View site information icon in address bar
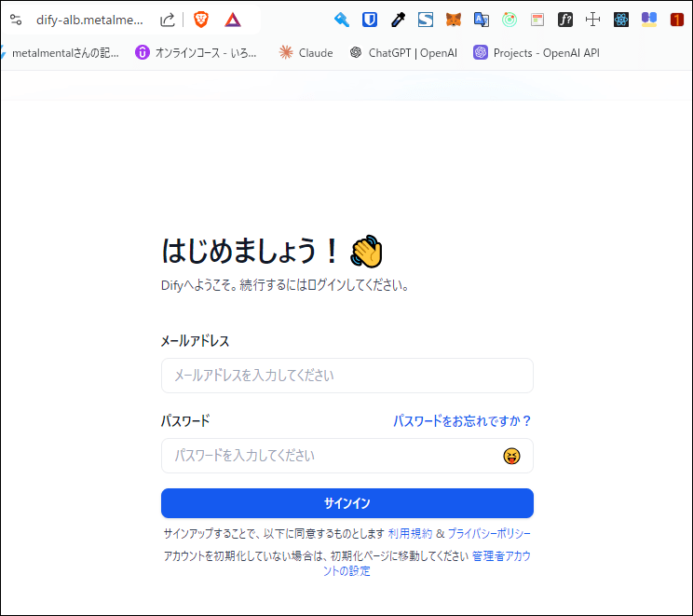Image resolution: width=693 pixels, height=616 pixels. click(x=15, y=20)
